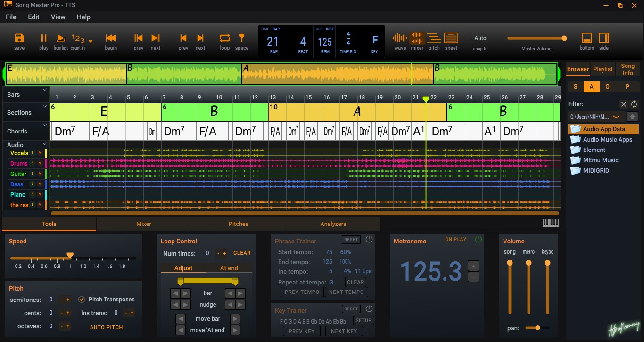
Task: Switch to the mixer view icon
Action: [x=417, y=38]
